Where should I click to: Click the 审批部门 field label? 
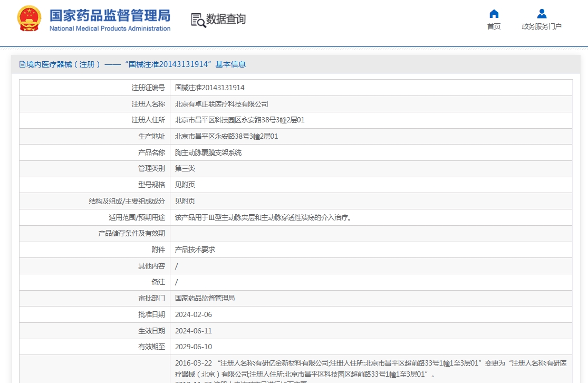pyautogui.click(x=151, y=298)
